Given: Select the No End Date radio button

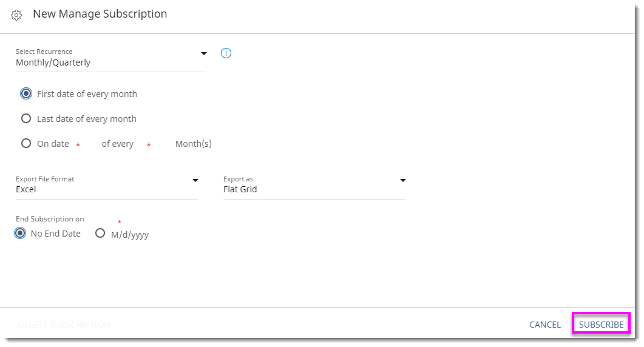Looking at the screenshot, I should (x=21, y=234).
